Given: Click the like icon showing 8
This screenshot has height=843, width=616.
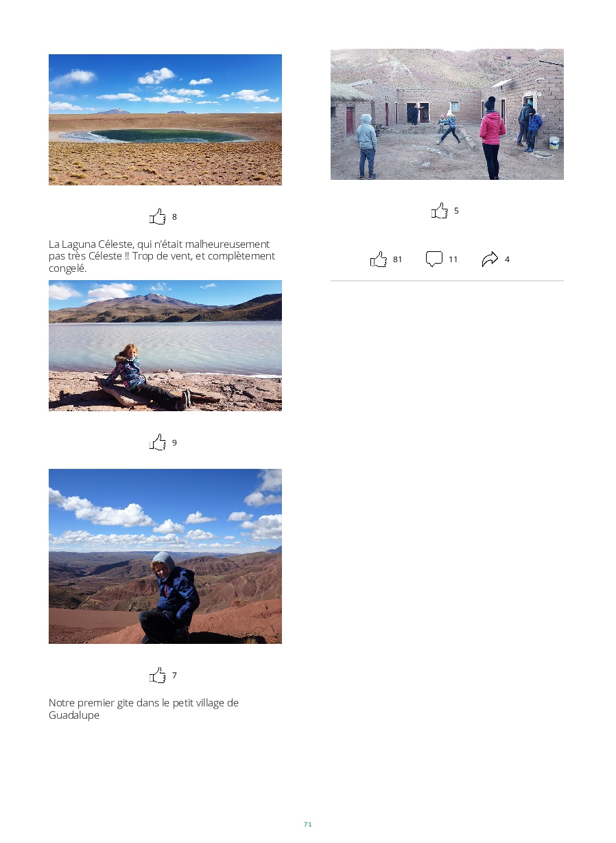Looking at the screenshot, I should click(x=158, y=217).
